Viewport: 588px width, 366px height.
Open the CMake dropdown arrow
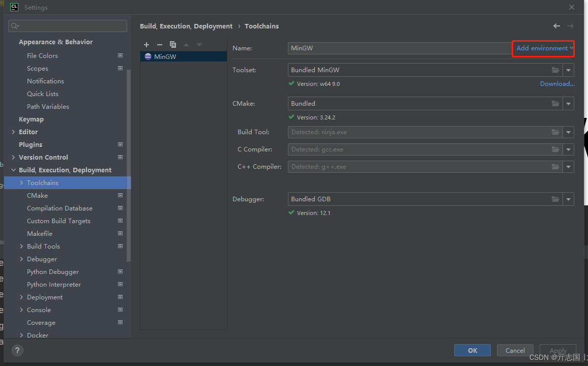pyautogui.click(x=569, y=103)
